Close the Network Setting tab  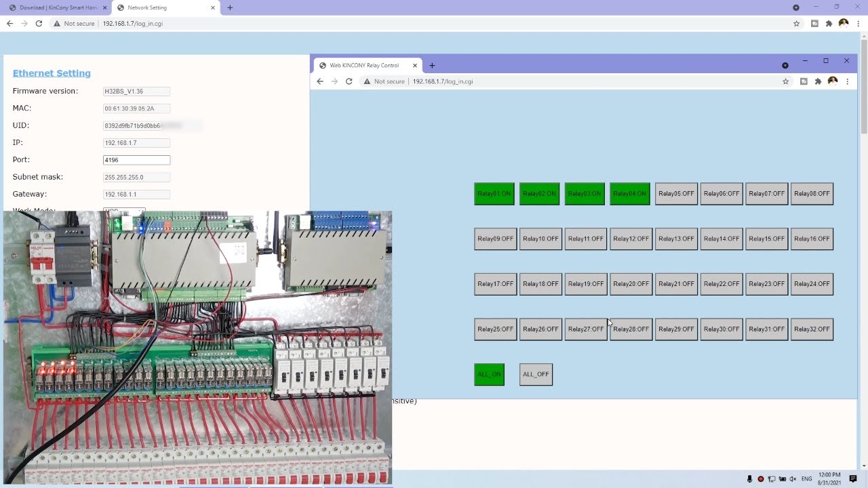click(213, 7)
